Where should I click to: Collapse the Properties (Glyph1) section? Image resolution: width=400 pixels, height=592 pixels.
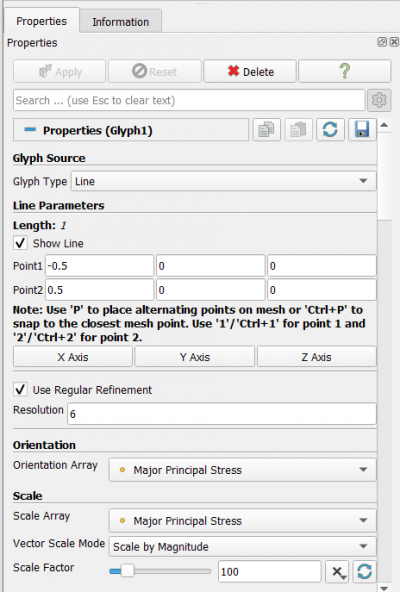pyautogui.click(x=30, y=130)
